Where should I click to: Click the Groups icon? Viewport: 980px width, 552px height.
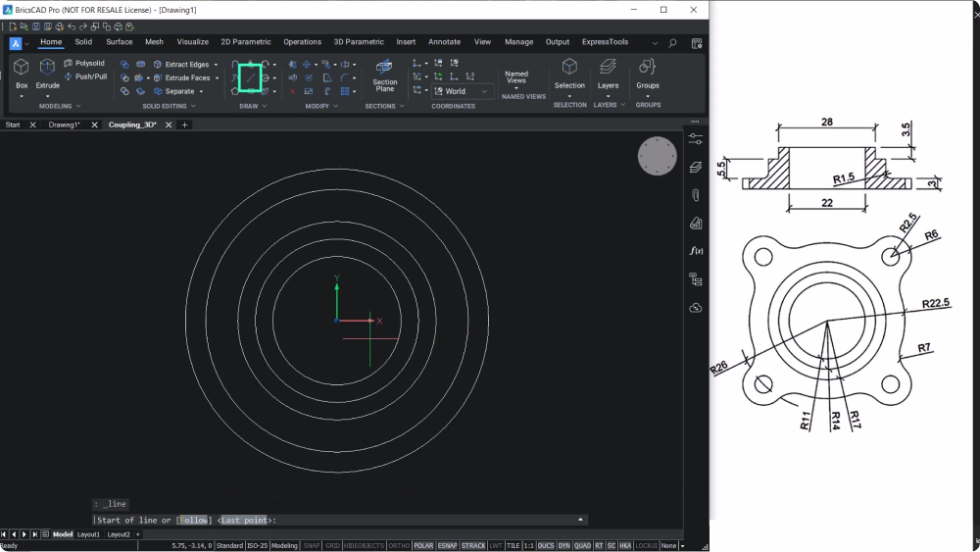click(648, 74)
